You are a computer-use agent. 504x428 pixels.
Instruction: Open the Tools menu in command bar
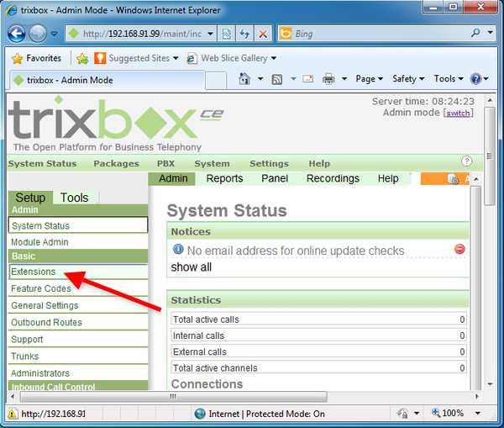point(449,79)
